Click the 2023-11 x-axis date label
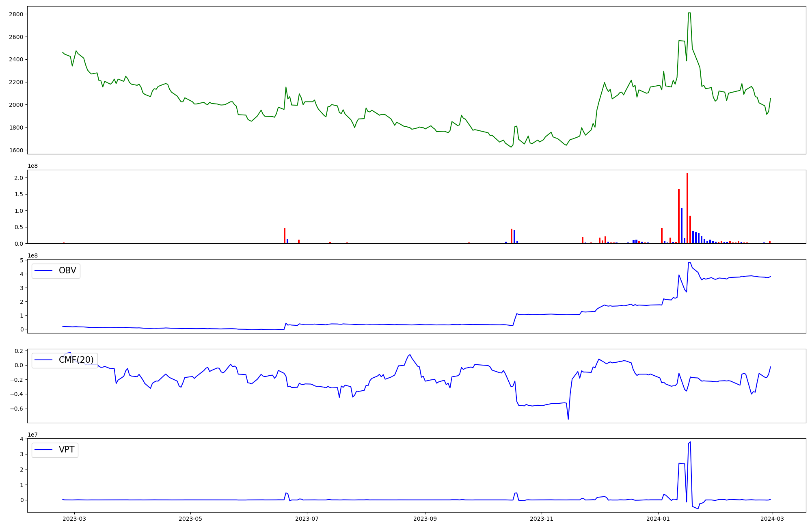Viewport: 812px width, 528px height. (542, 519)
